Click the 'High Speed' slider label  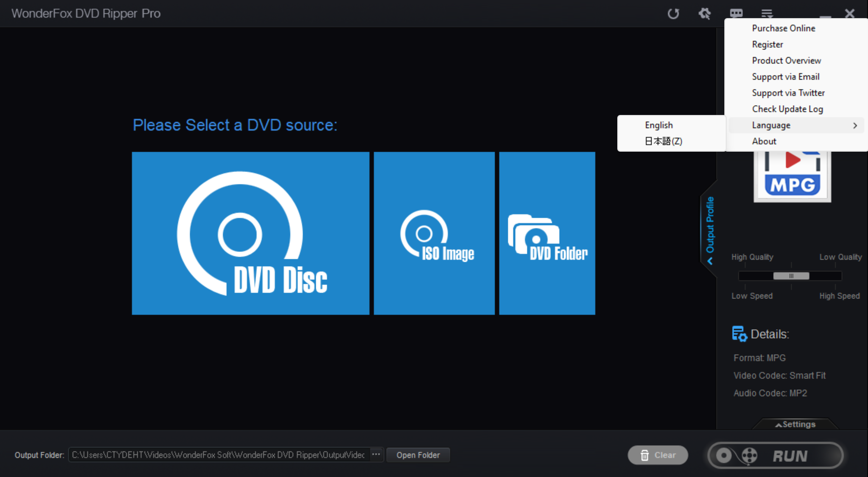[x=839, y=296]
